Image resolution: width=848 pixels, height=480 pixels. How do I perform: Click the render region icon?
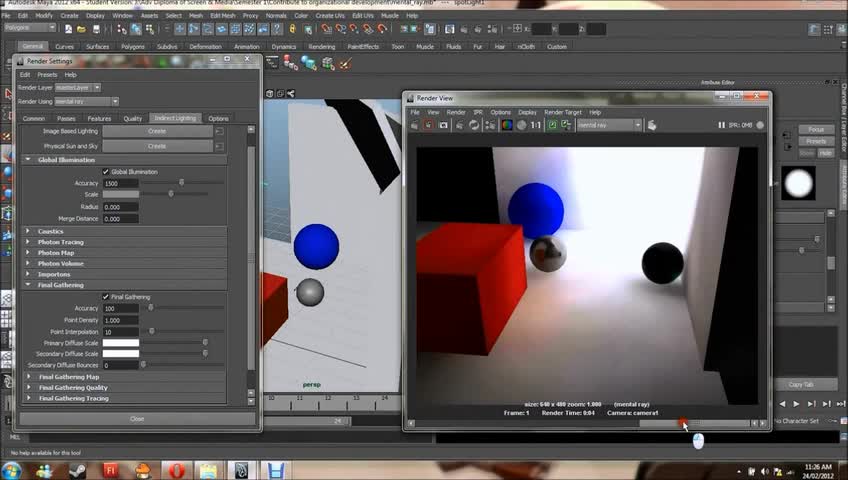(429, 125)
